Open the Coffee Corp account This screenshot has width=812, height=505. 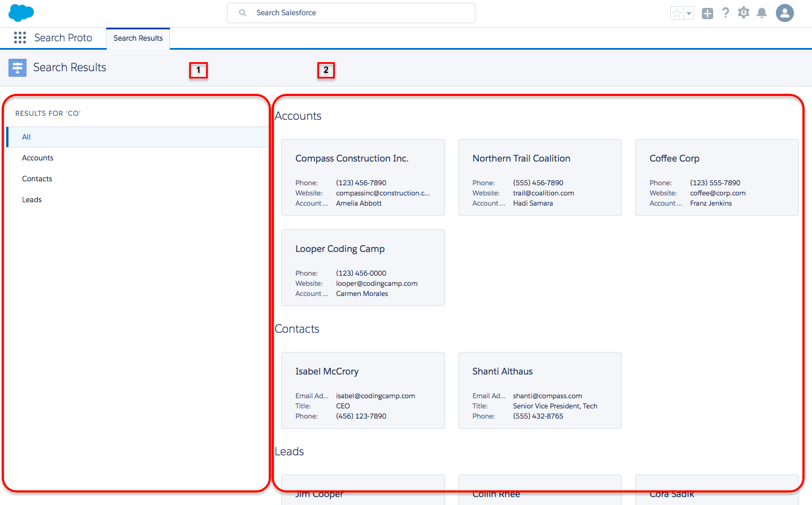[x=717, y=177]
